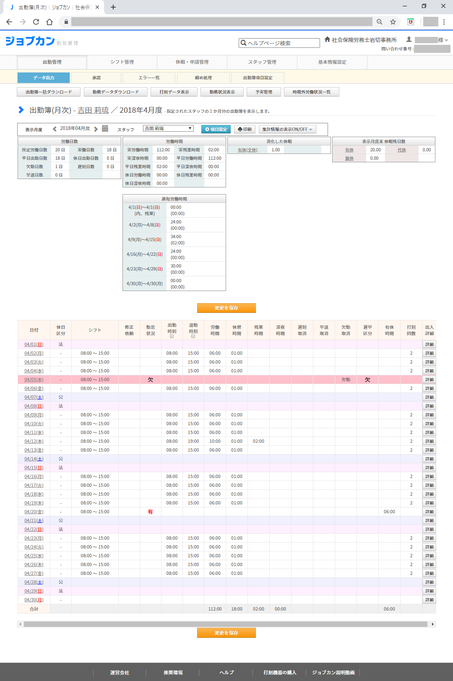
Task: Select the データ出力 sub-tab
Action: (43, 78)
